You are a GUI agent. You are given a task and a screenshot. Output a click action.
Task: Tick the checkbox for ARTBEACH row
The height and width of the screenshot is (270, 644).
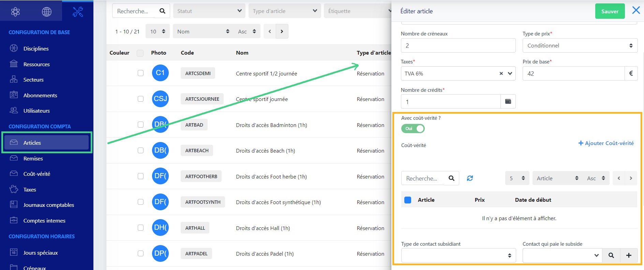pyautogui.click(x=140, y=150)
